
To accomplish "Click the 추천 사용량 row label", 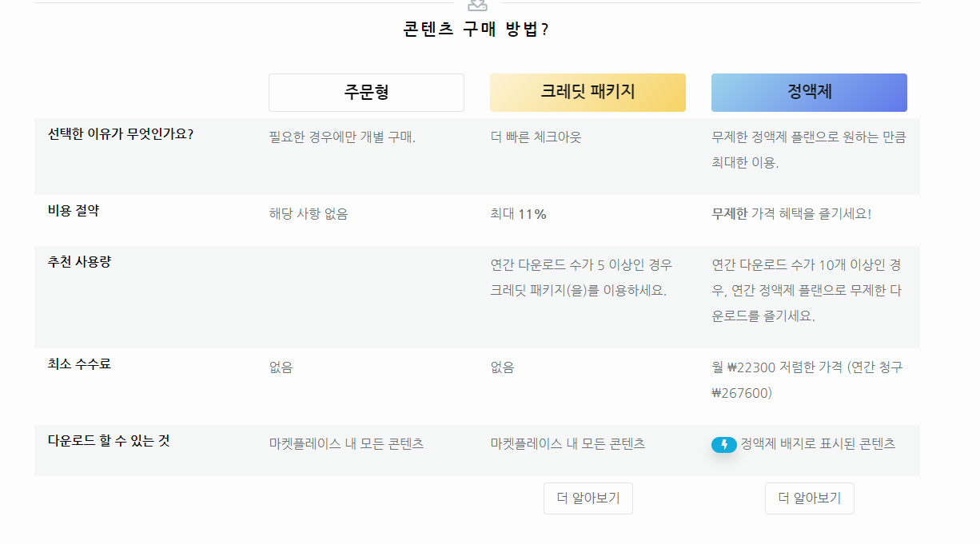I will point(80,261).
